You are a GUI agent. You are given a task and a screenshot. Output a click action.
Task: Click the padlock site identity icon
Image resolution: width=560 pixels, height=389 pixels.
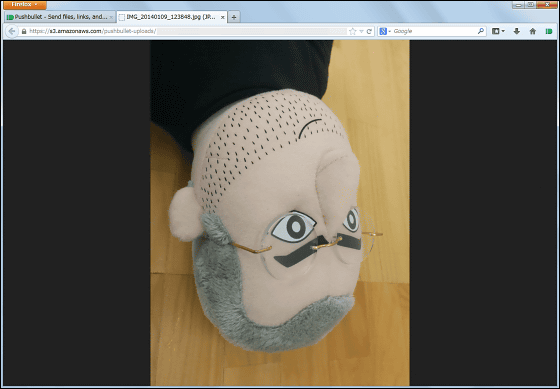click(x=24, y=31)
